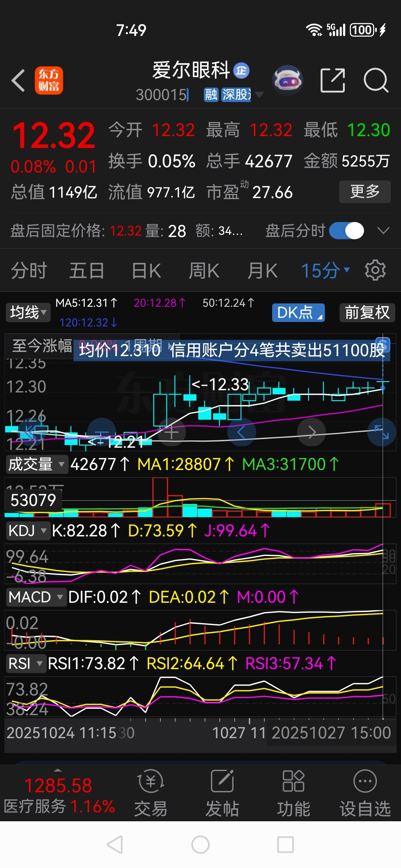The image size is (401, 868).
Task: Tap the blue 企 badge next to stock name
Action: (x=241, y=70)
